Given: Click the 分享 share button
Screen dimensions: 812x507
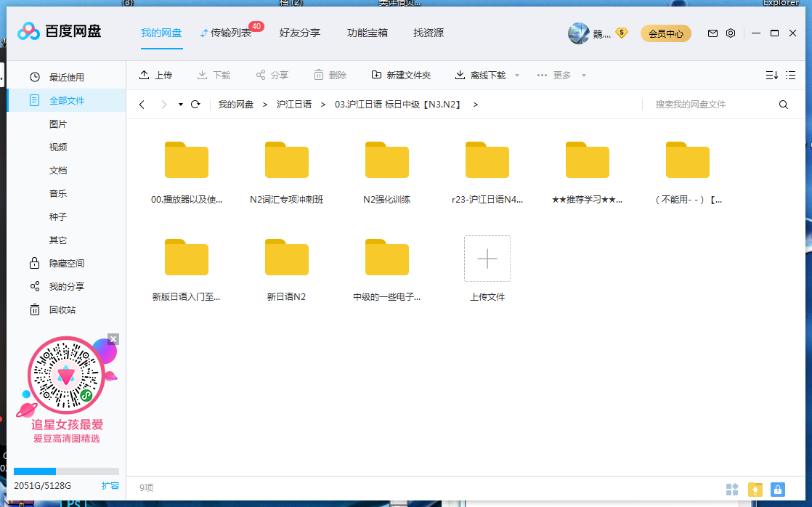Looking at the screenshot, I should tap(272, 75).
